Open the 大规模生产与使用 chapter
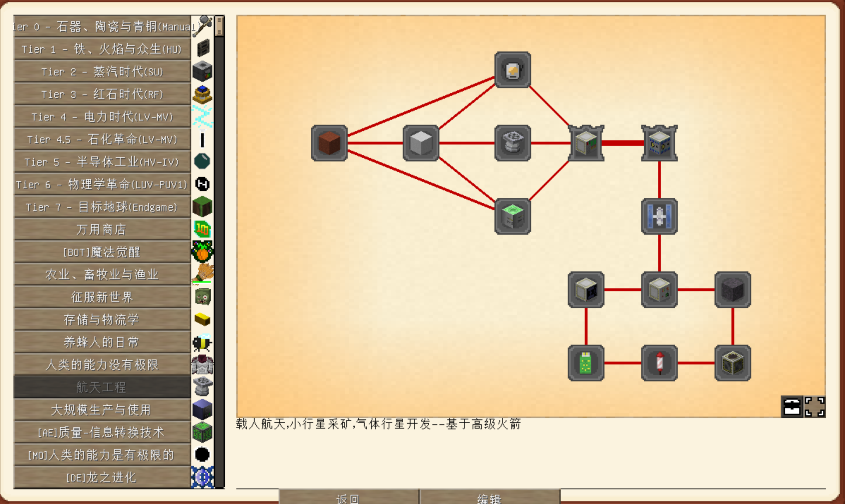This screenshot has width=845, height=504. pyautogui.click(x=102, y=410)
